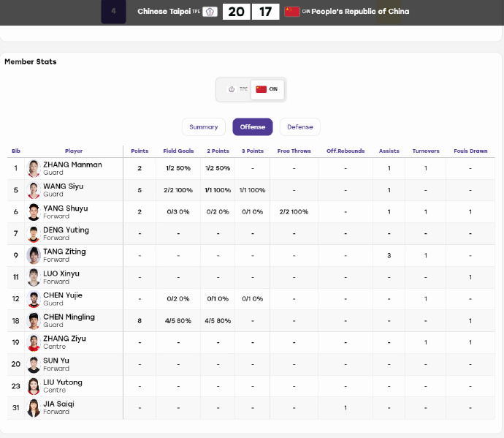Click the quarter 4 indicator box
504x438 pixels.
(113, 11)
